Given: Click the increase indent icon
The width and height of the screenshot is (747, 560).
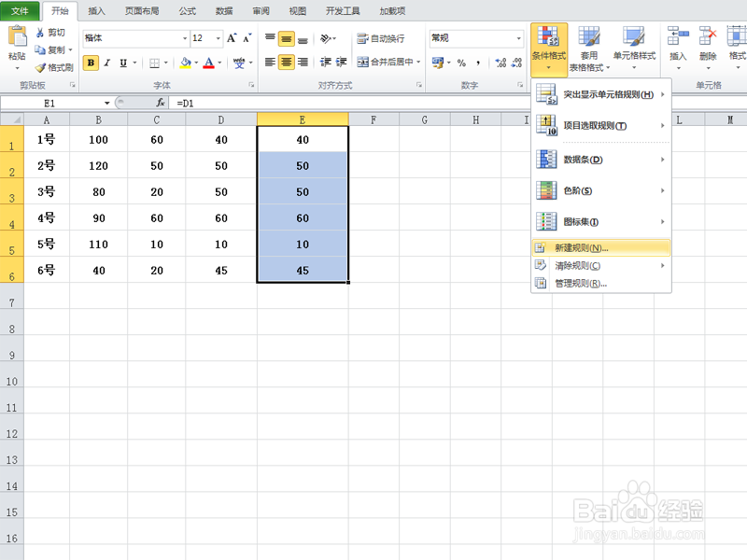Looking at the screenshot, I should point(341,63).
